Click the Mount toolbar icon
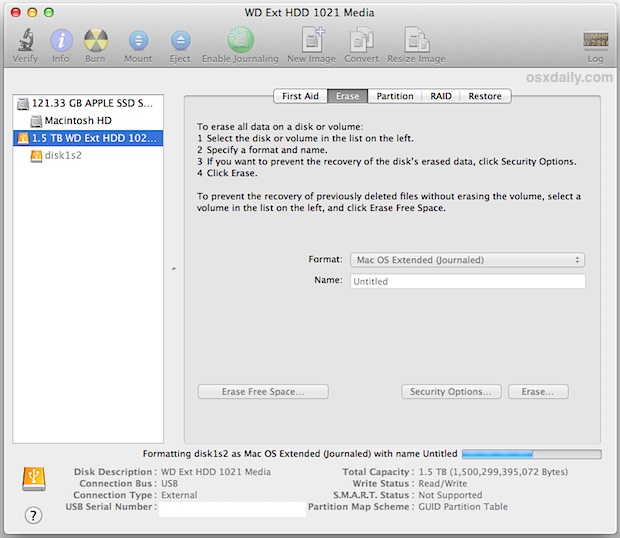This screenshot has height=538, width=620. pyautogui.click(x=138, y=40)
